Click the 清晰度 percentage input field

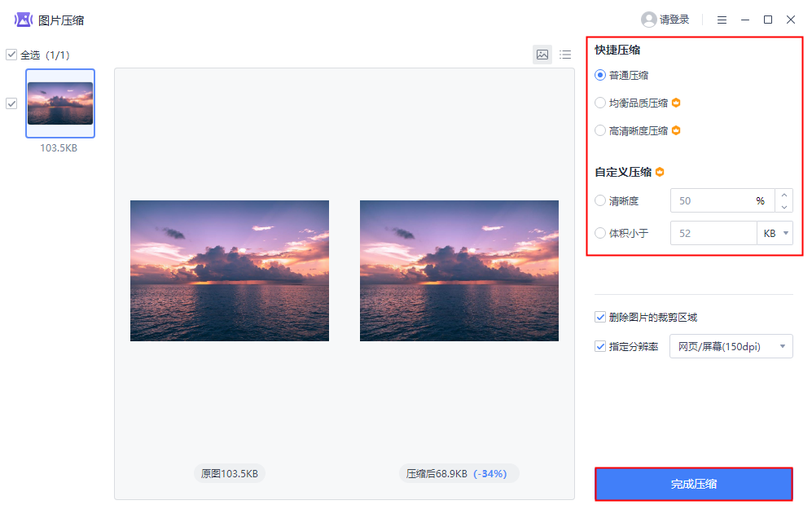point(722,200)
